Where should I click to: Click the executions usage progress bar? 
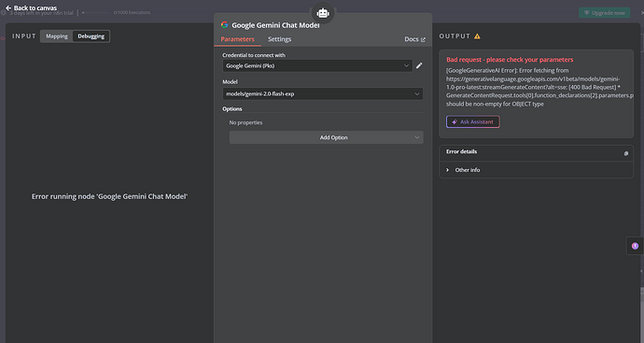coord(95,13)
